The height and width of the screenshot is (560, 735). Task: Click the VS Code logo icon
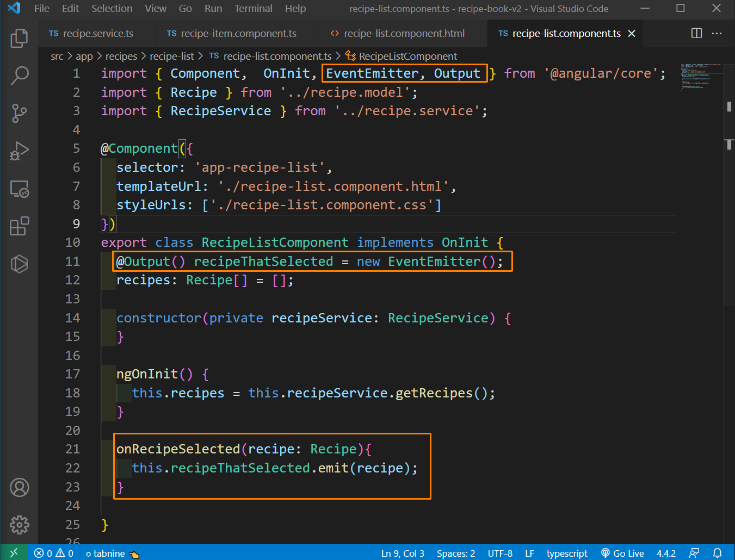coord(14,8)
